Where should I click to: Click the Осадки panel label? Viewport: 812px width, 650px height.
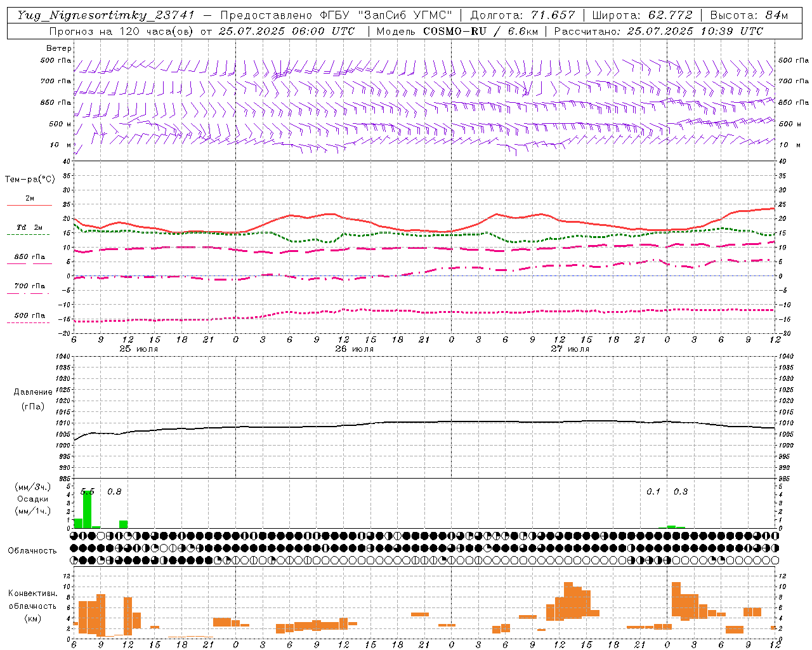pyautogui.click(x=33, y=499)
